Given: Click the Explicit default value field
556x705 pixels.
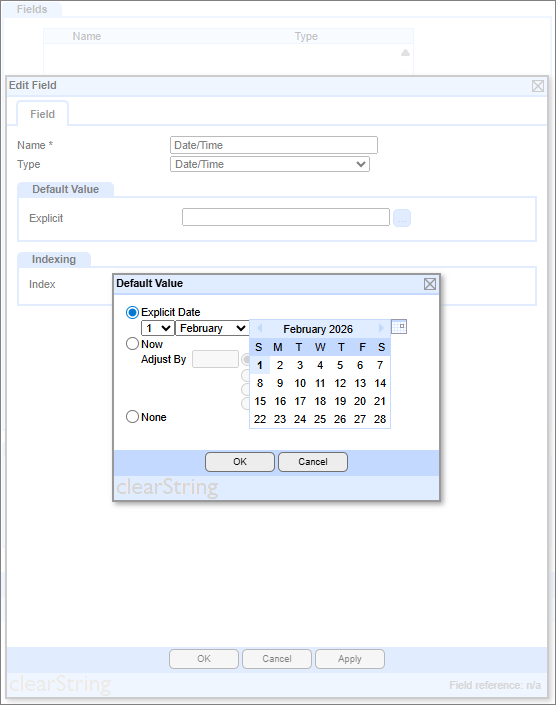Looking at the screenshot, I should 286,217.
